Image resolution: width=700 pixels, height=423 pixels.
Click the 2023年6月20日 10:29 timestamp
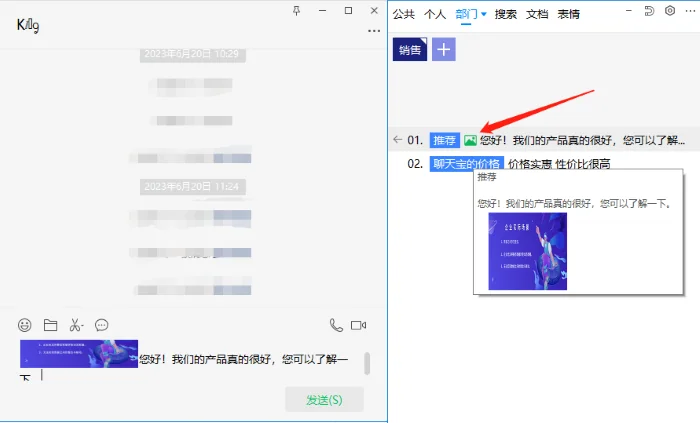pyautogui.click(x=192, y=54)
